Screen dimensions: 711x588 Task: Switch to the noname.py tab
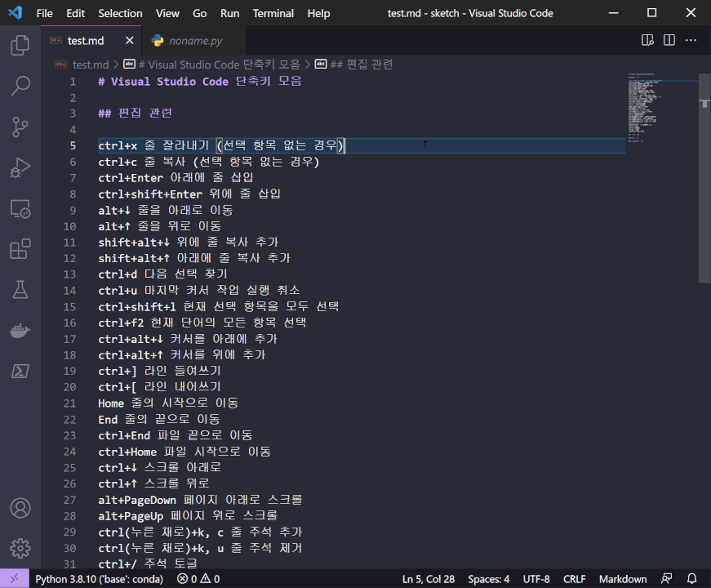[193, 41]
